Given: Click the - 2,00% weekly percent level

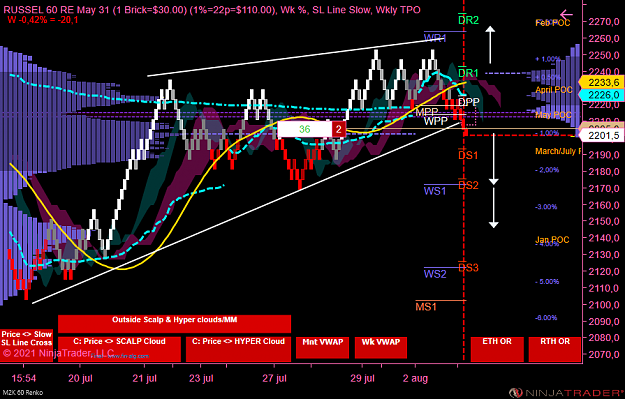Looking at the screenshot, I should 547,170.
